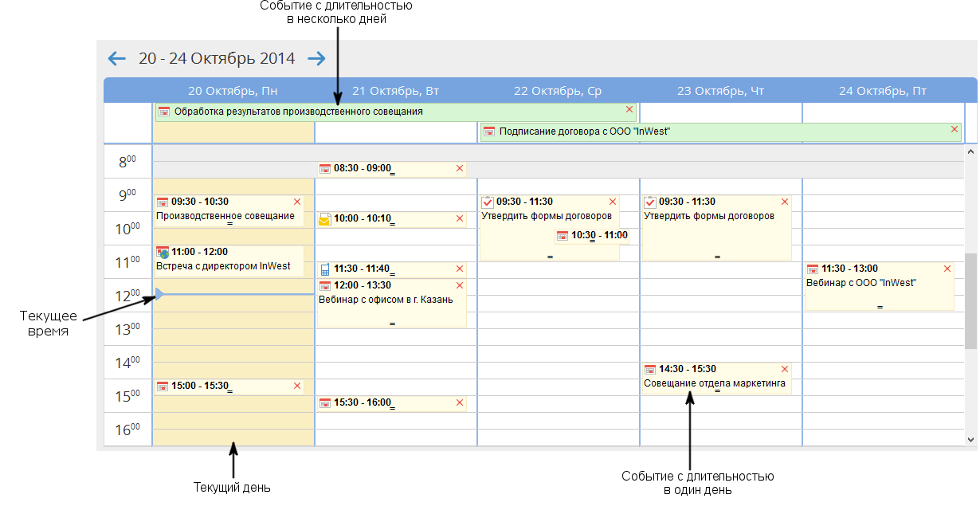Click the calendar icon of the 08:30 - 09:00 event
This screenshot has height=518, width=980.
(x=325, y=169)
